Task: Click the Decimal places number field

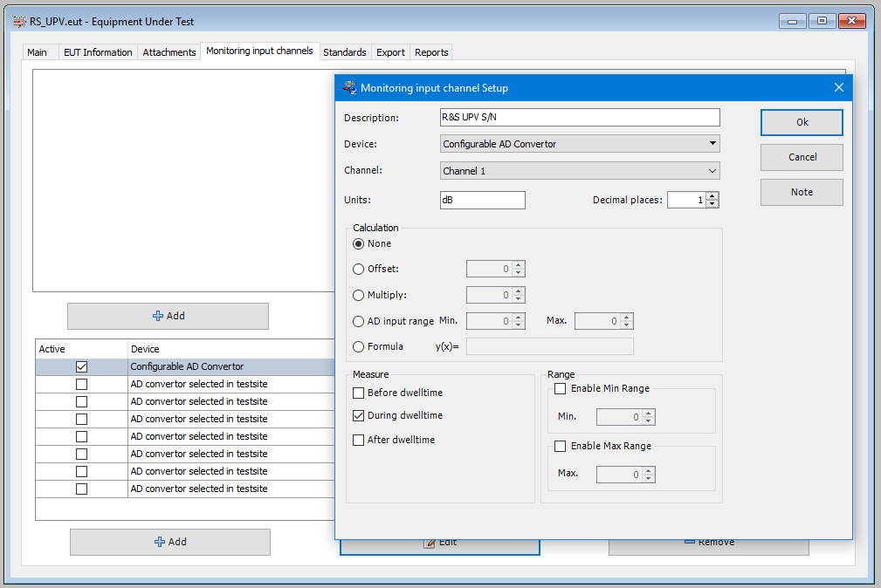Action: pos(686,200)
